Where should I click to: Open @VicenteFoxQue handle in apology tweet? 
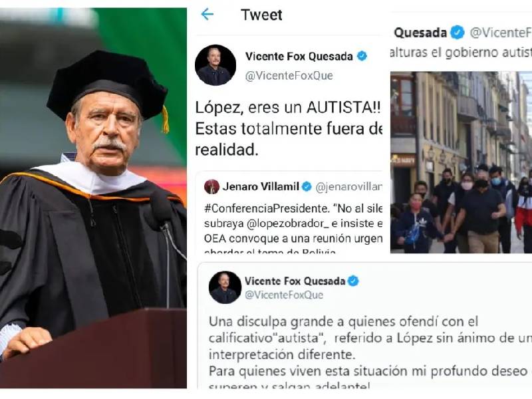pos(284,295)
